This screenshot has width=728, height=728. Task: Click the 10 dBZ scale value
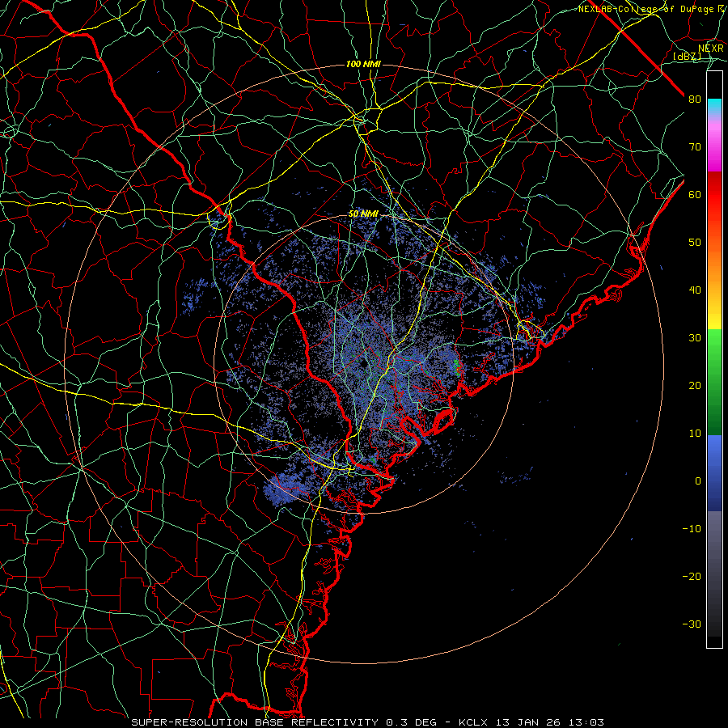(695, 434)
